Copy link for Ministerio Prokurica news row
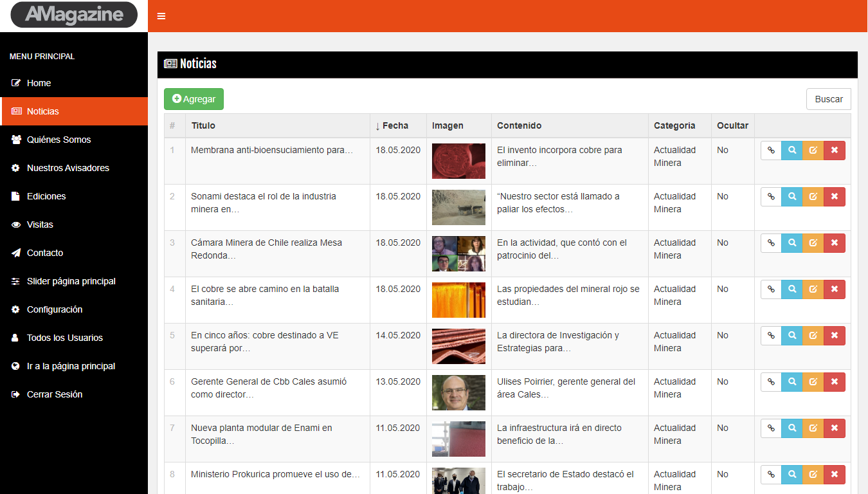This screenshot has width=868, height=494. pos(771,475)
